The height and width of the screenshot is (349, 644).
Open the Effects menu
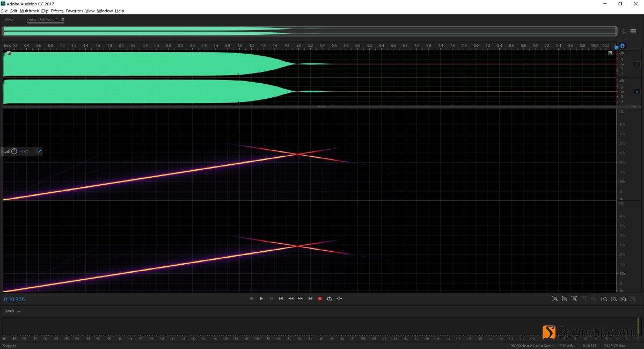pyautogui.click(x=56, y=10)
